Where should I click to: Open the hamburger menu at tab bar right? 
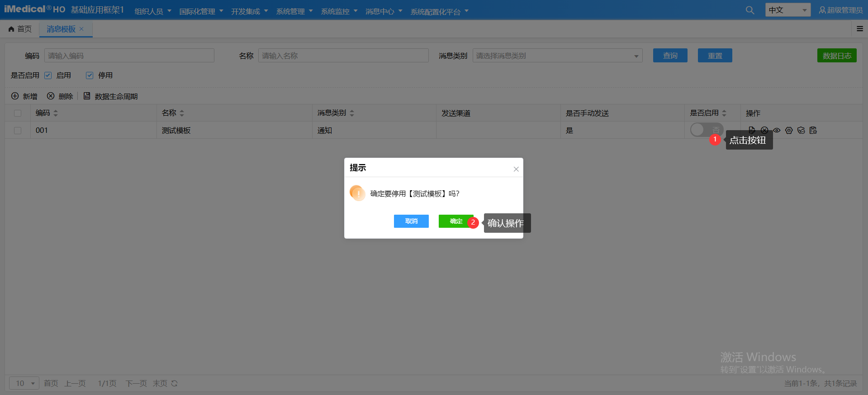point(859,29)
